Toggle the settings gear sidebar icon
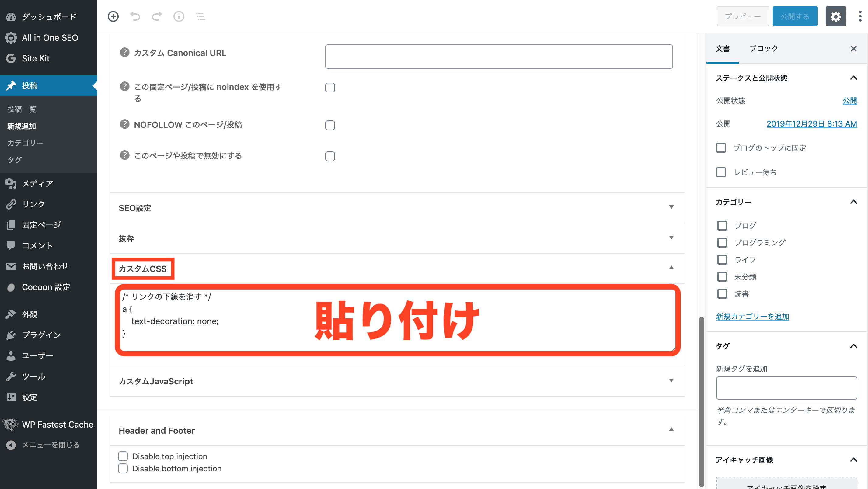The image size is (868, 489). [x=836, y=16]
